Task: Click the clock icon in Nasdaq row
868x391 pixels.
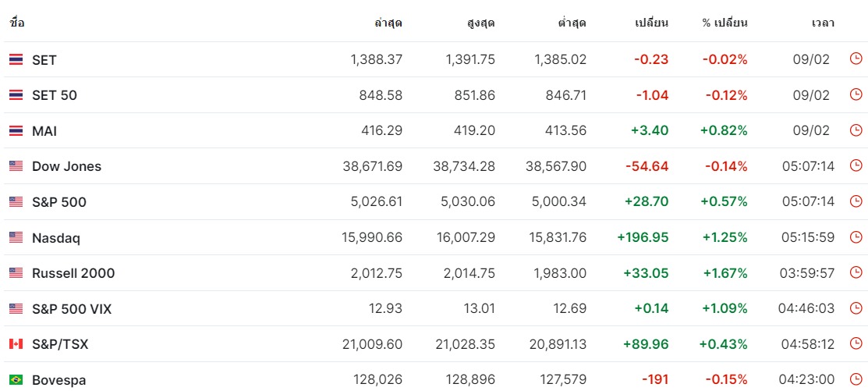Action: pyautogui.click(x=856, y=237)
